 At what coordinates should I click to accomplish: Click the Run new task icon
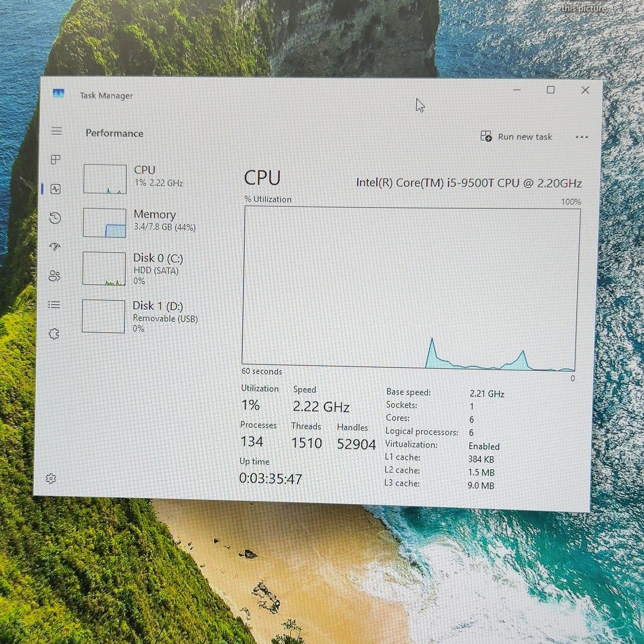486,136
